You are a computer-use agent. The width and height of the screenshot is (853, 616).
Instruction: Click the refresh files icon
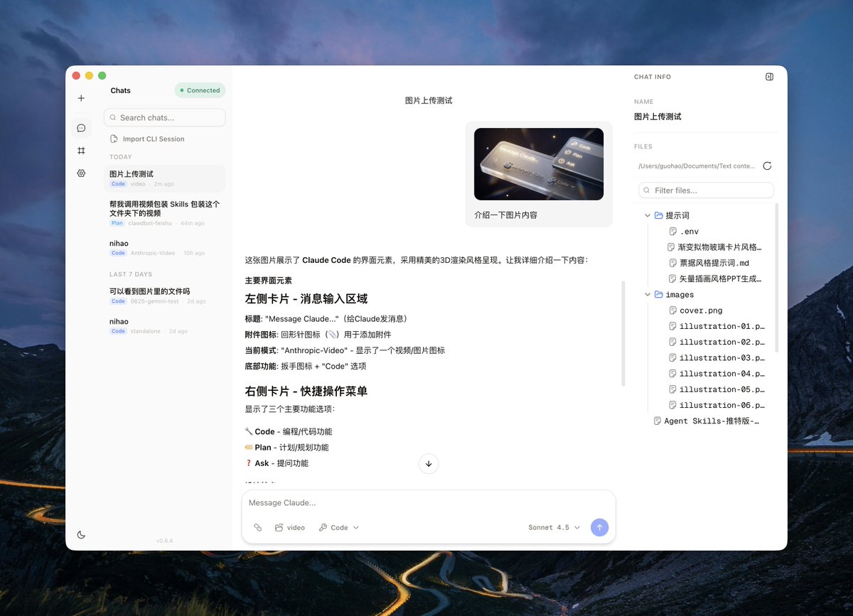767,166
